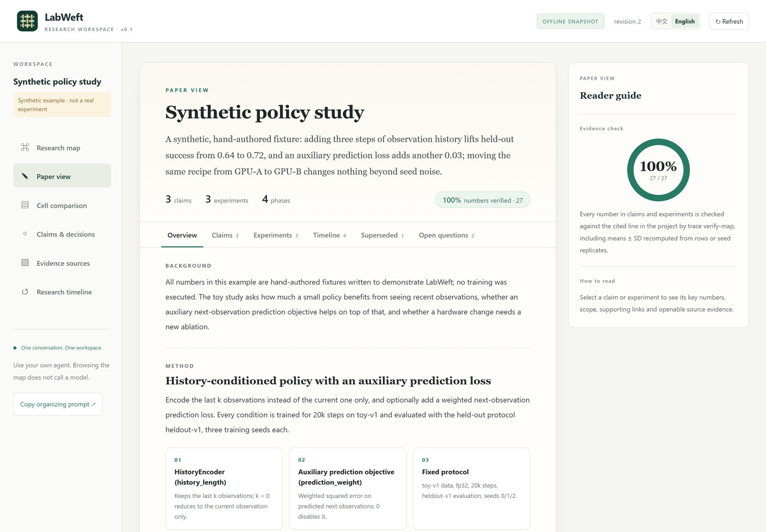Screen dimensions: 766x532
Task: Open the Superseded tab
Action: pyautogui.click(x=382, y=235)
